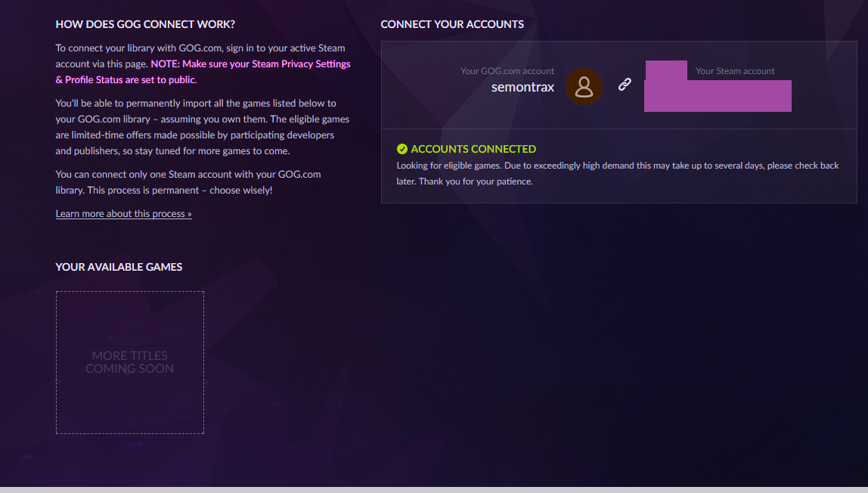Viewport: 868px width, 493px height.
Task: Click the 'Looking for eligible games' message
Action: [618, 173]
